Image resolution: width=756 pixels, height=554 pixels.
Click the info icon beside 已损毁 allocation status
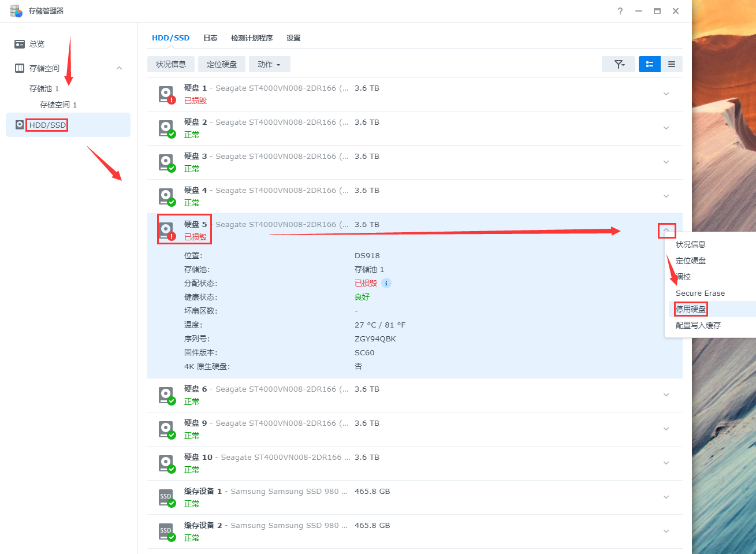click(x=386, y=283)
